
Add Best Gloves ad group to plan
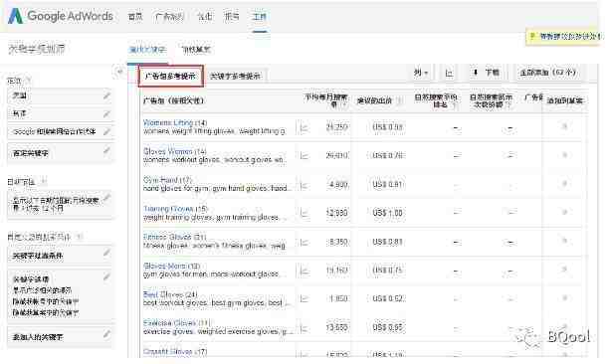[565, 298]
